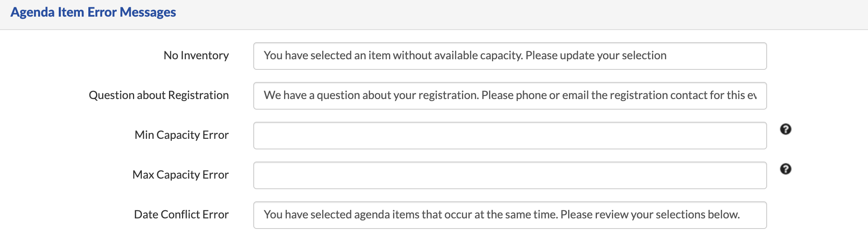The image size is (868, 246).
Task: Click into the empty Max Capacity Error field
Action: pyautogui.click(x=510, y=175)
